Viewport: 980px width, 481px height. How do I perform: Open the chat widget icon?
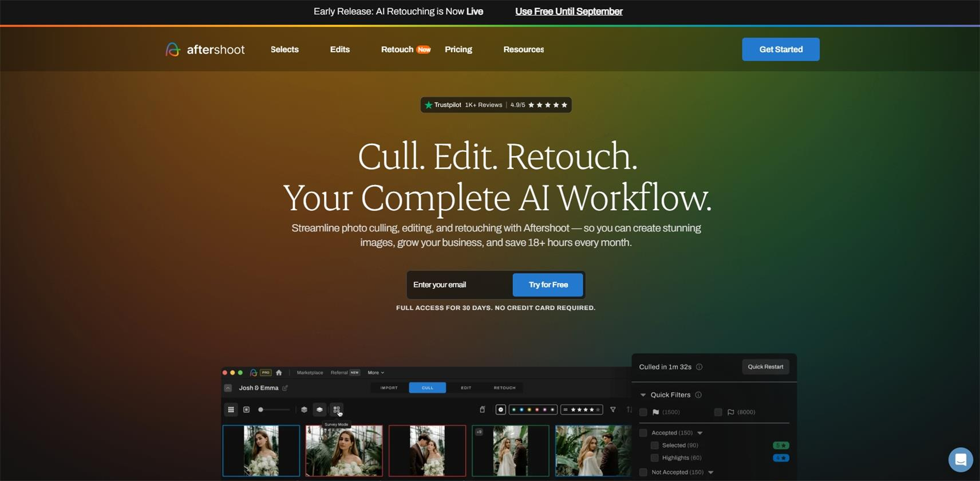click(961, 459)
